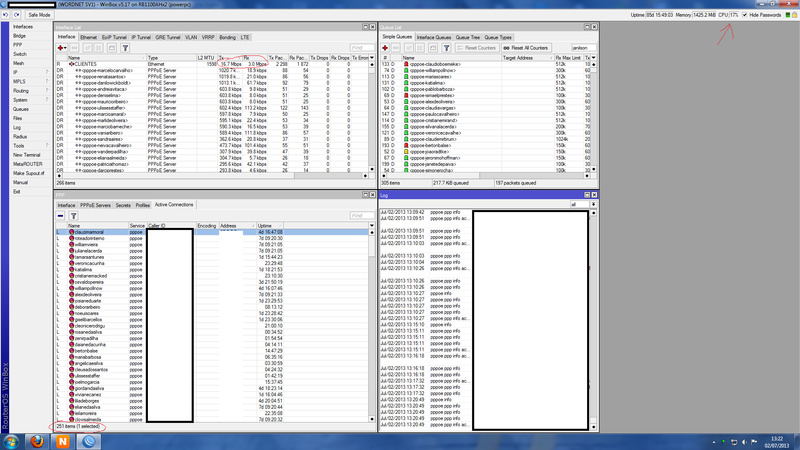Expand the Routing submenu in sidebar
The image size is (800, 450).
[31, 91]
